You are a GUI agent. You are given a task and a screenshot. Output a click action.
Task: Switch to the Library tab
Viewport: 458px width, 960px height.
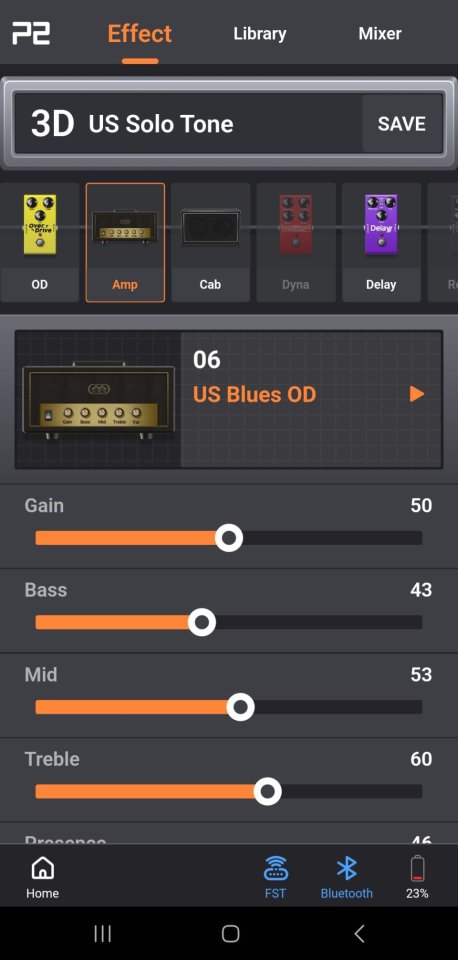260,34
